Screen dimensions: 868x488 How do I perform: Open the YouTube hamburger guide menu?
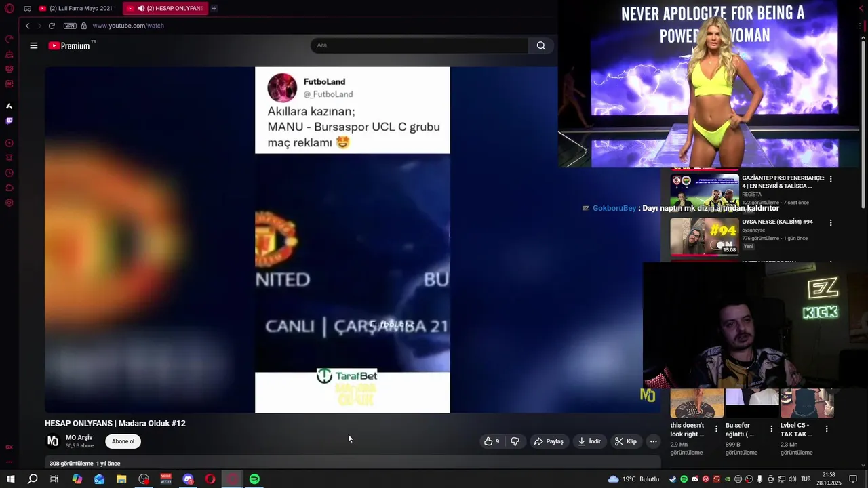tap(34, 45)
